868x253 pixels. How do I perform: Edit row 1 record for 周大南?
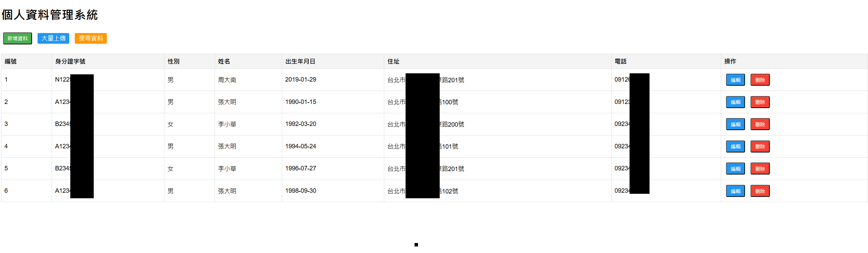(x=735, y=80)
